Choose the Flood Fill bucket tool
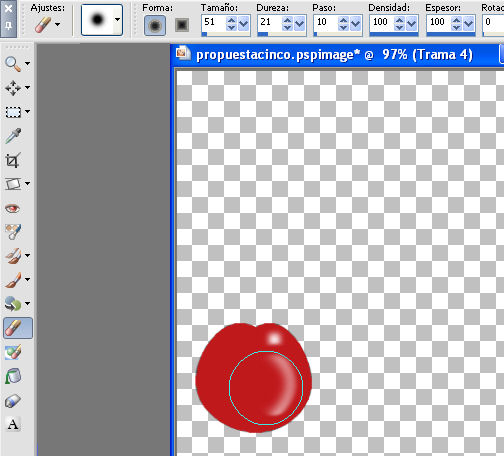 tap(13, 377)
